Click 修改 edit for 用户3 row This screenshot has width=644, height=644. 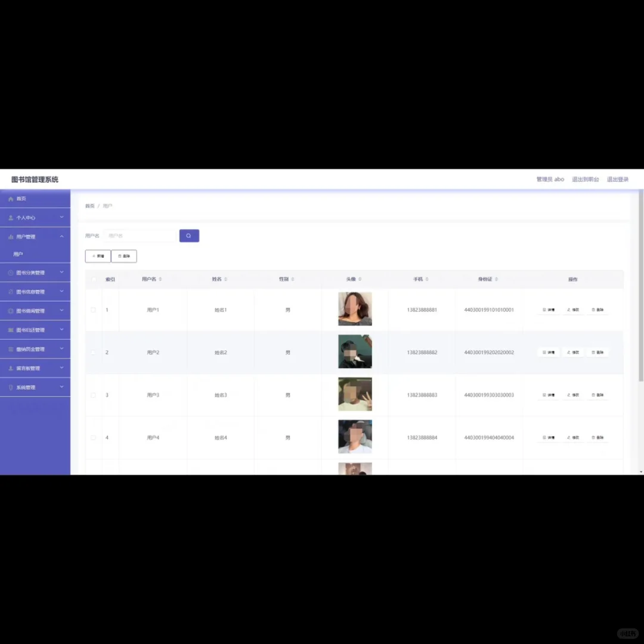pos(573,395)
